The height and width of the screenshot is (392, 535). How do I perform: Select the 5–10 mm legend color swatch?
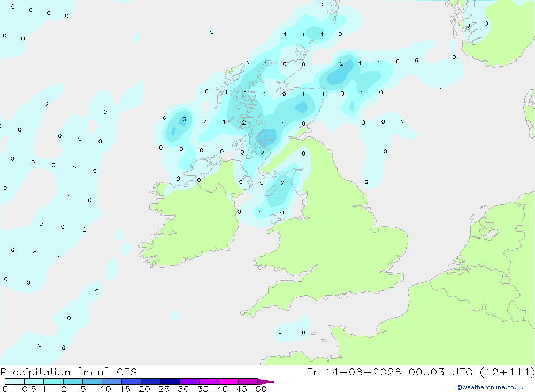[93, 381]
